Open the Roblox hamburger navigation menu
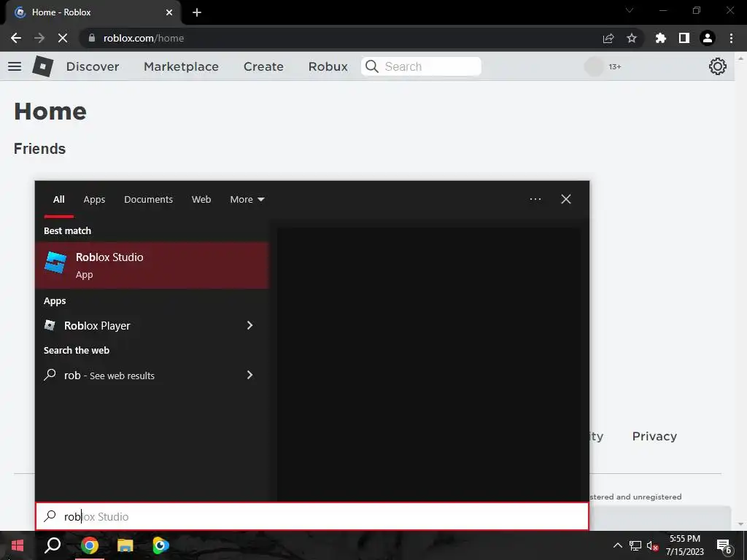The height and width of the screenshot is (560, 747). tap(15, 66)
